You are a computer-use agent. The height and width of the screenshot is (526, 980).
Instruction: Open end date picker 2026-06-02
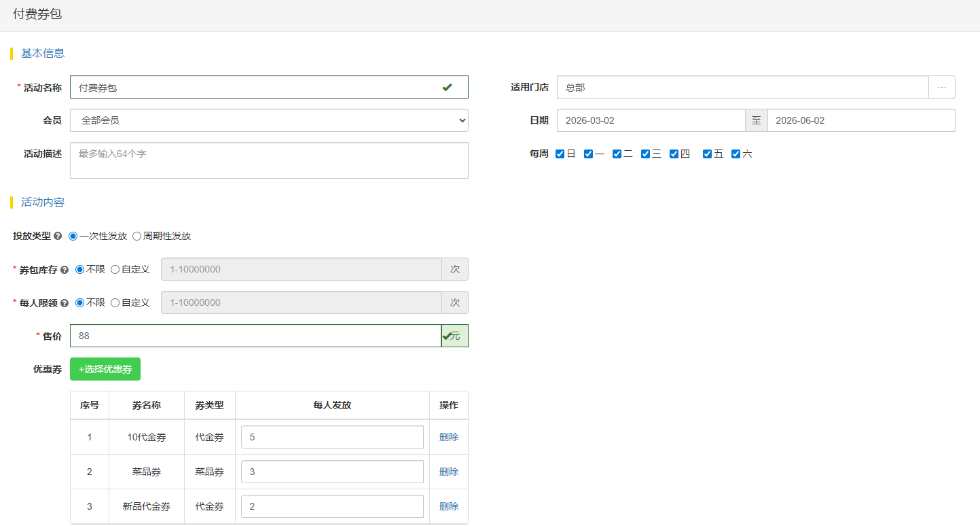(x=860, y=120)
